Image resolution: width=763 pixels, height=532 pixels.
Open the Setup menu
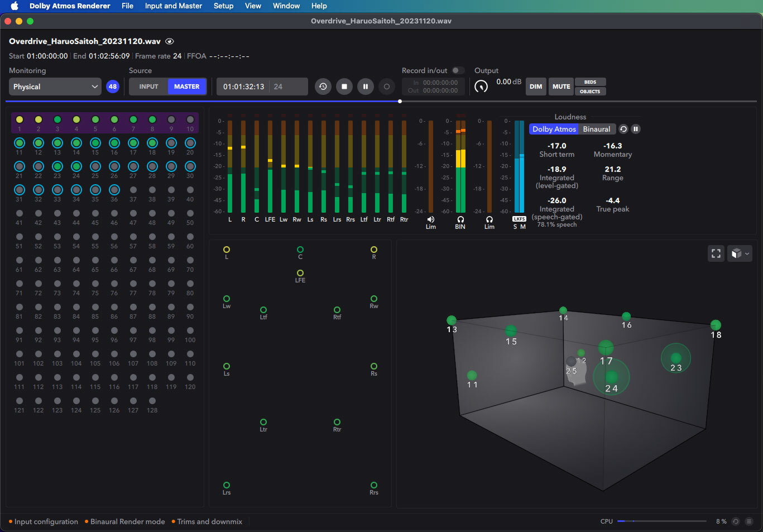pyautogui.click(x=223, y=6)
